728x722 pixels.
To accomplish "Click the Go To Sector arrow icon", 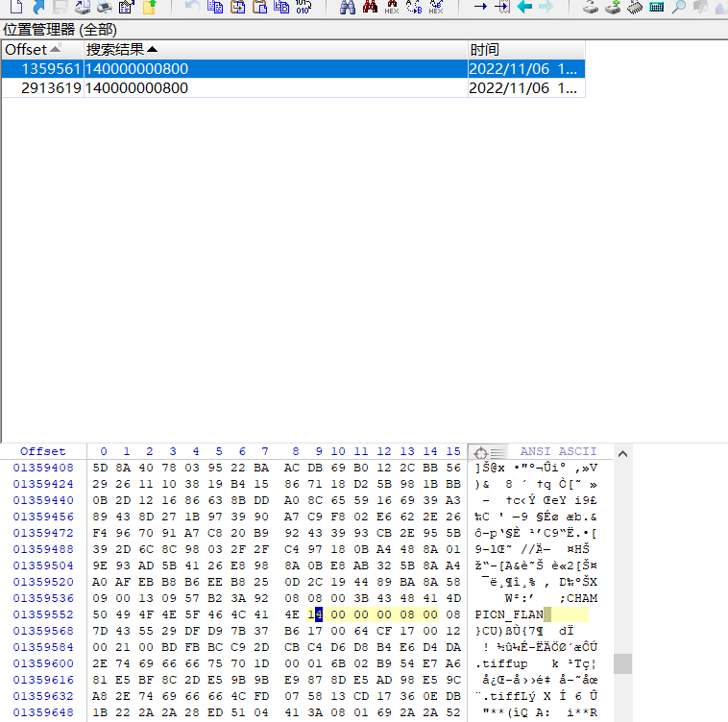I will point(502,7).
